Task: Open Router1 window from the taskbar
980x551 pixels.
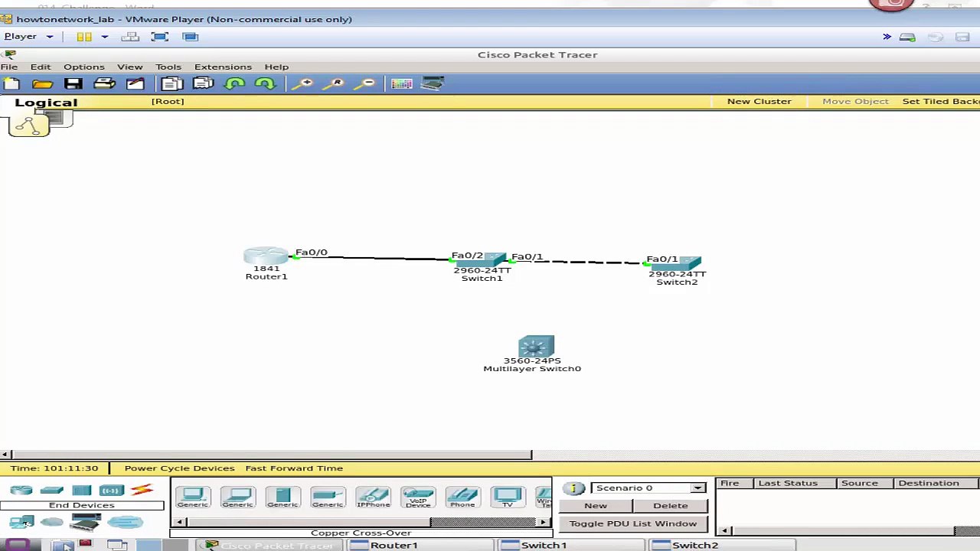Action: [421, 545]
